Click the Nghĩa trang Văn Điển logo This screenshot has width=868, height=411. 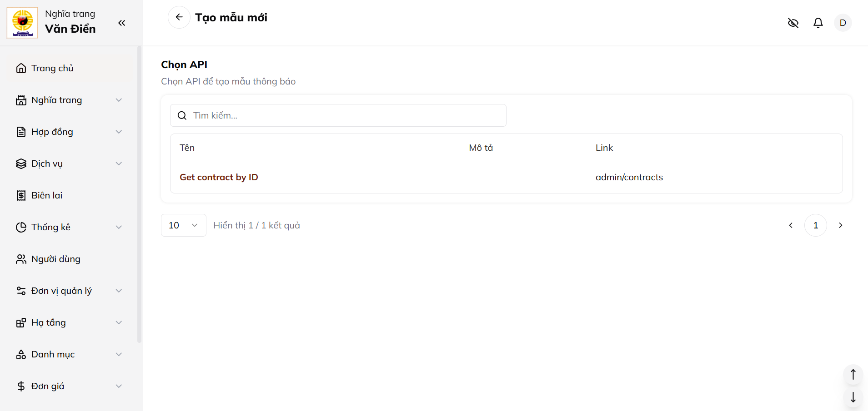pos(22,23)
